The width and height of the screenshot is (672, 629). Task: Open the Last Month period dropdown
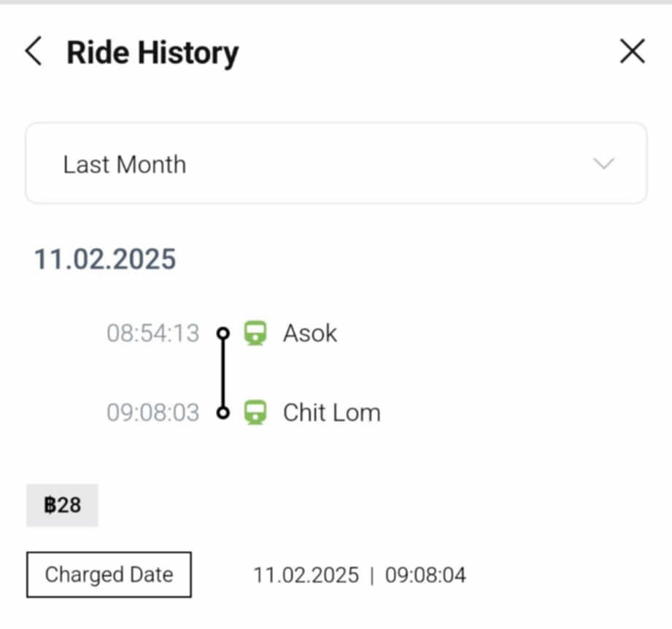[x=336, y=163]
